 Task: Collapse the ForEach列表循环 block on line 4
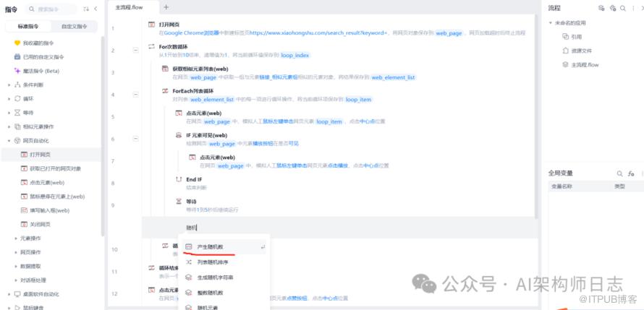pyautogui.click(x=135, y=95)
